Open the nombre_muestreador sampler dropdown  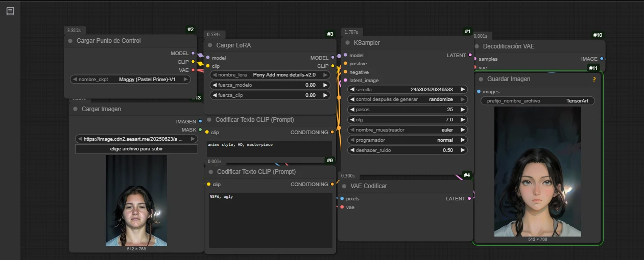pyautogui.click(x=407, y=130)
